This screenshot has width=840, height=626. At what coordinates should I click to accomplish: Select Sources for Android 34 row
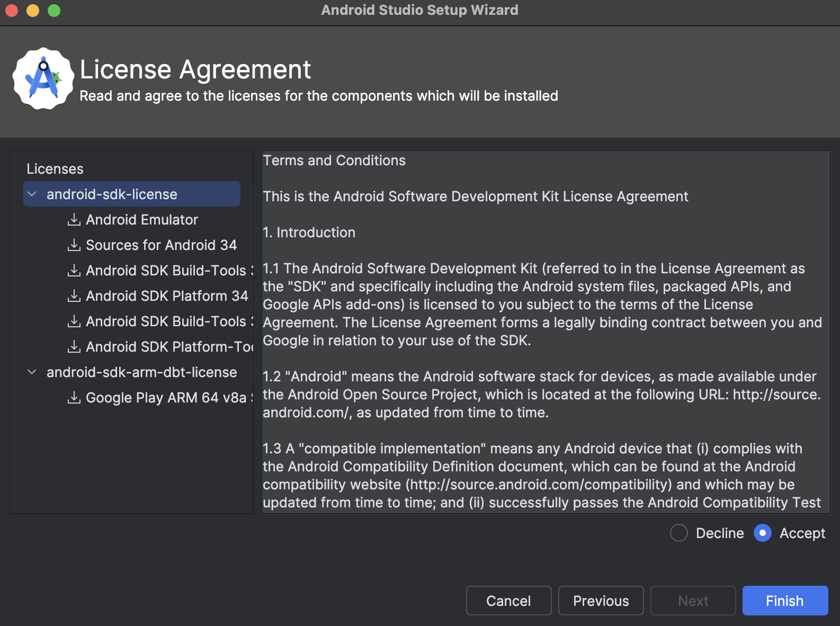[161, 245]
